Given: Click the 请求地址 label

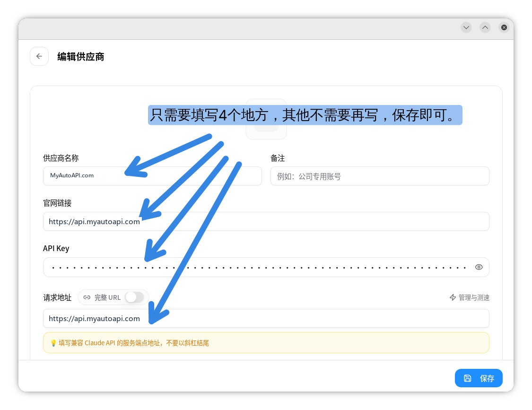Looking at the screenshot, I should pyautogui.click(x=57, y=297).
